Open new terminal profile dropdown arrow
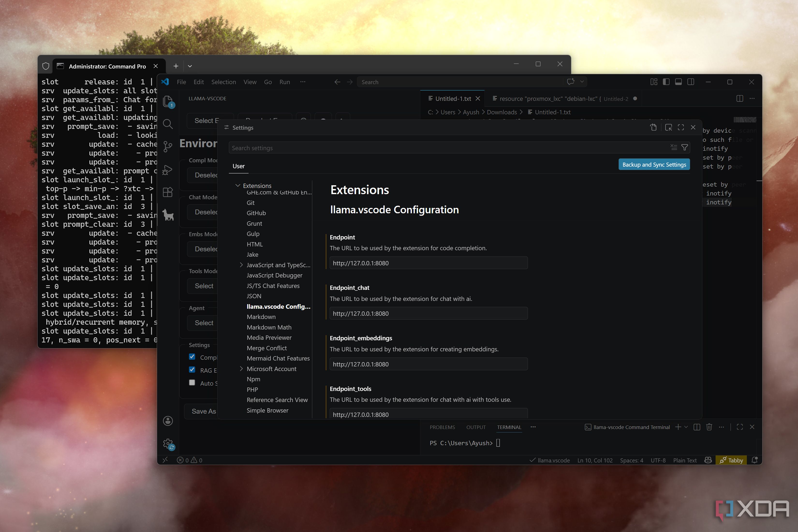798x532 pixels. point(686,427)
